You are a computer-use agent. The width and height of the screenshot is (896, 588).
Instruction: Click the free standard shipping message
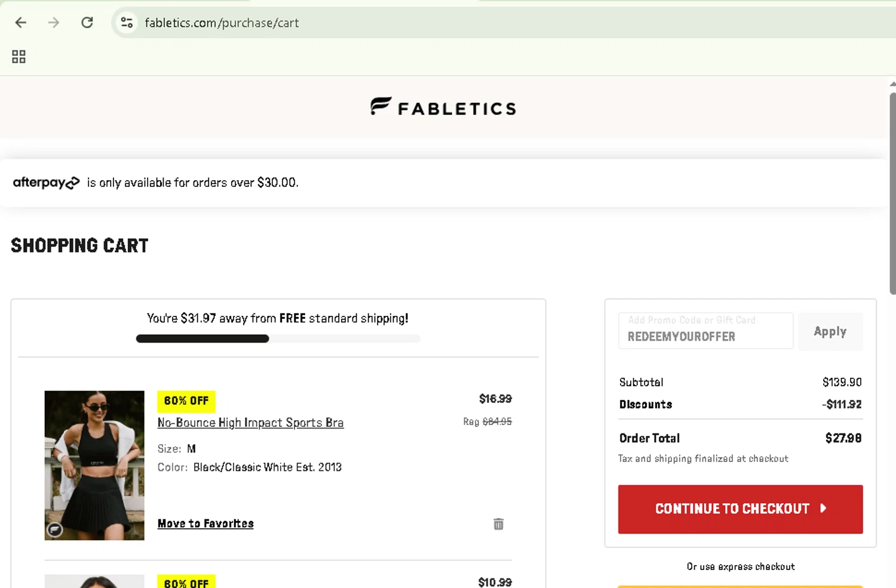(x=278, y=318)
